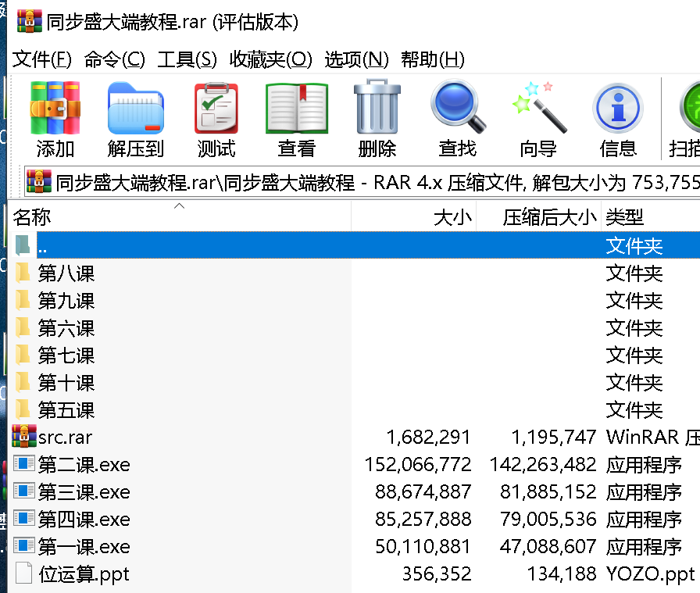Select the 第六课 folder icon
Screen dimensions: 700x593
tap(23, 328)
